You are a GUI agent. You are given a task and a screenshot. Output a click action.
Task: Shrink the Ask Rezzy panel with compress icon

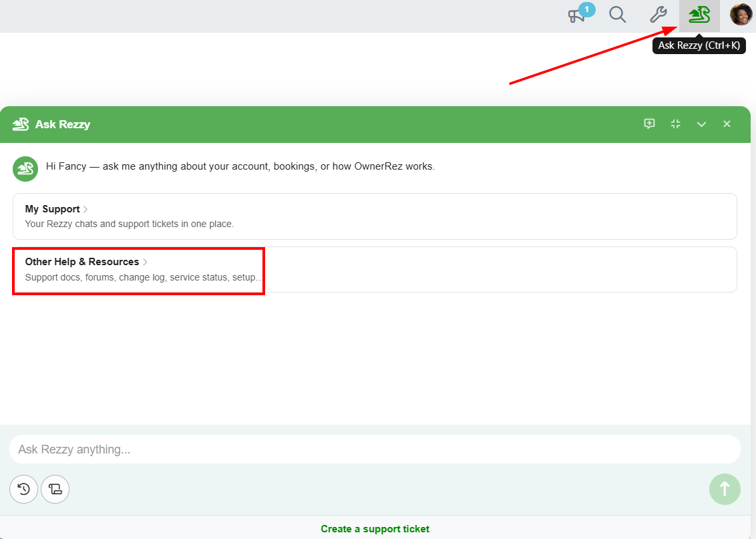pyautogui.click(x=675, y=124)
